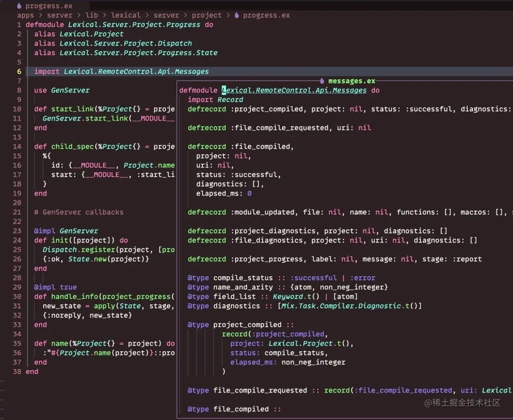
Task: Click 'Lexical.Server.Project.Dispatch' alias on line 3
Action: (125, 44)
